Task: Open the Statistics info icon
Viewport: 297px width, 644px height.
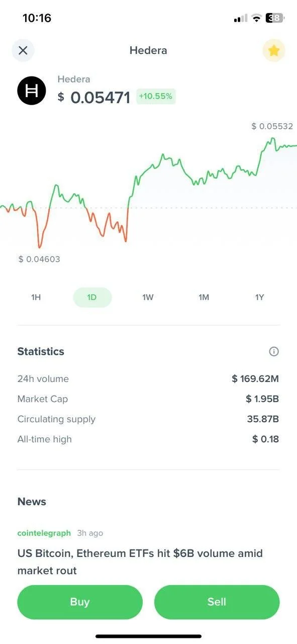Action: coord(274,352)
